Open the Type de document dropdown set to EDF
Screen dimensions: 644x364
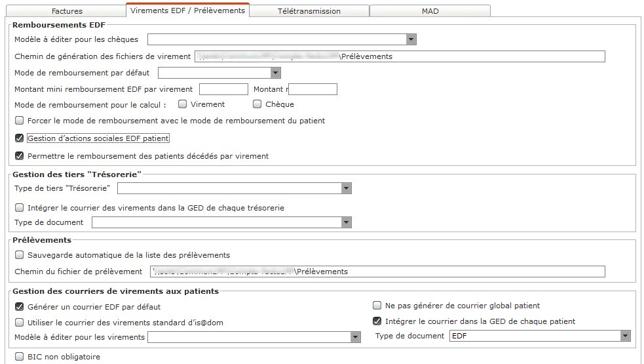[x=540, y=336]
